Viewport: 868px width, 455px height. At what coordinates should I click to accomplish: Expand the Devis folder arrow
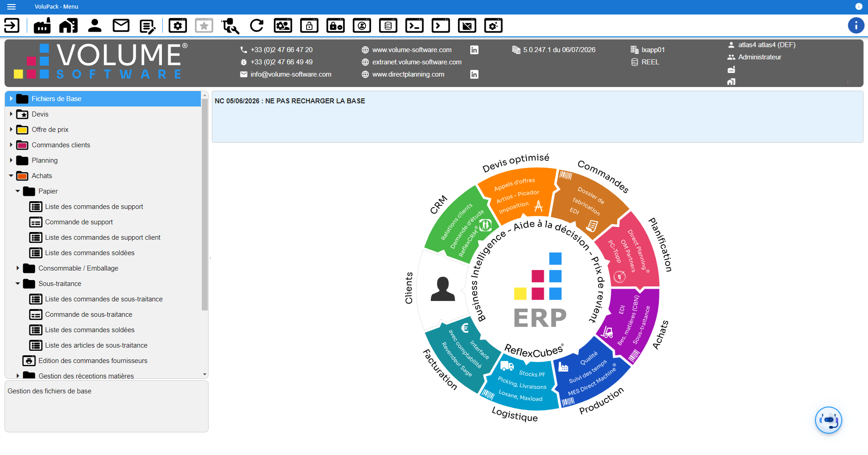[x=11, y=114]
